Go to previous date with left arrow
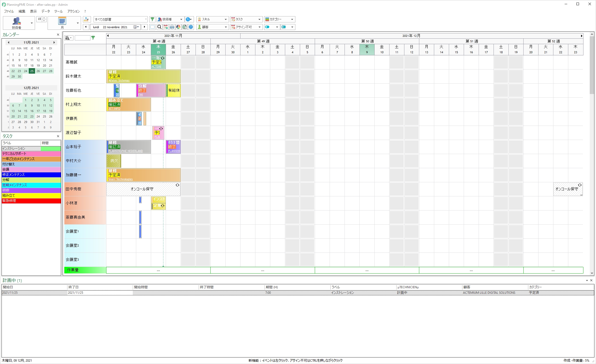This screenshot has height=364, width=596. pyautogui.click(x=86, y=27)
